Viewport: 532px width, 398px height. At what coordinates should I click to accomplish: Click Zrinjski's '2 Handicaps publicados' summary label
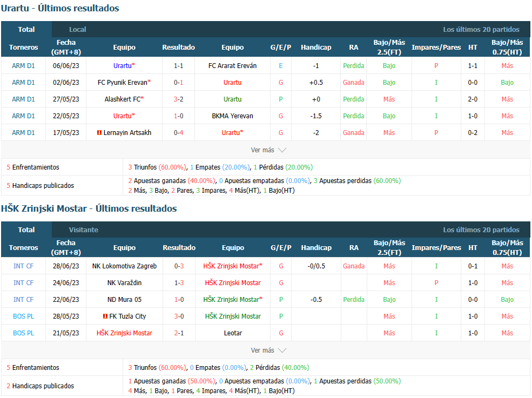coord(41,386)
